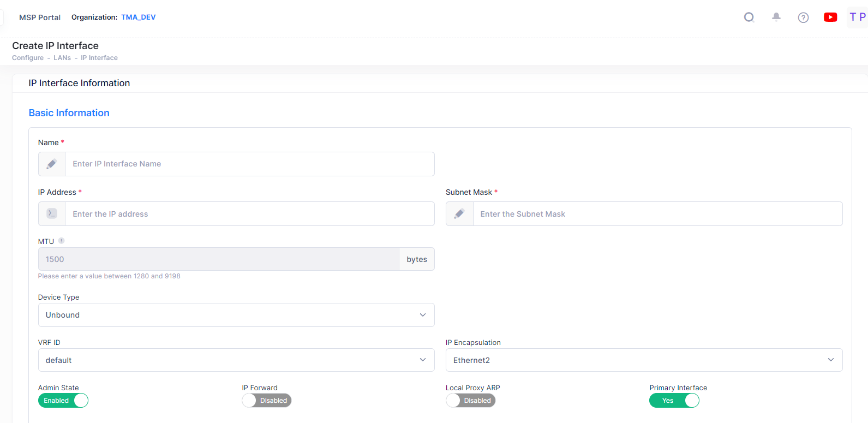Click the search icon in top bar

[749, 17]
